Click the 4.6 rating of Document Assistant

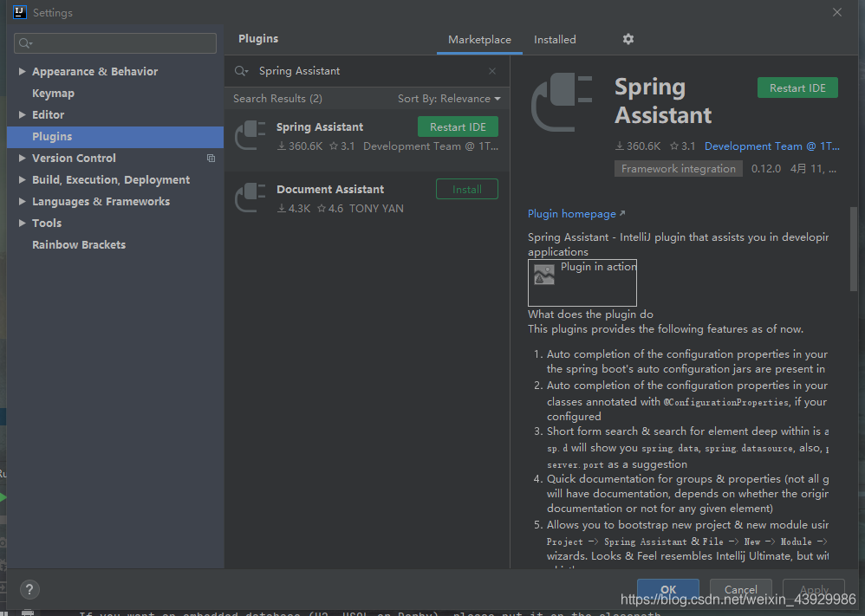330,209
